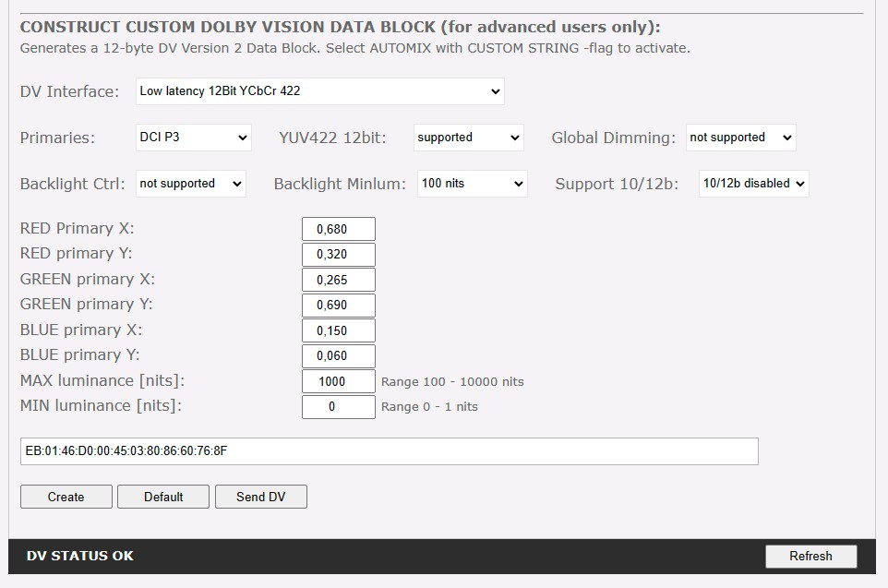The width and height of the screenshot is (888, 588).
Task: Click the 'MAX luminance [nits]:' label
Action: [x=102, y=380]
